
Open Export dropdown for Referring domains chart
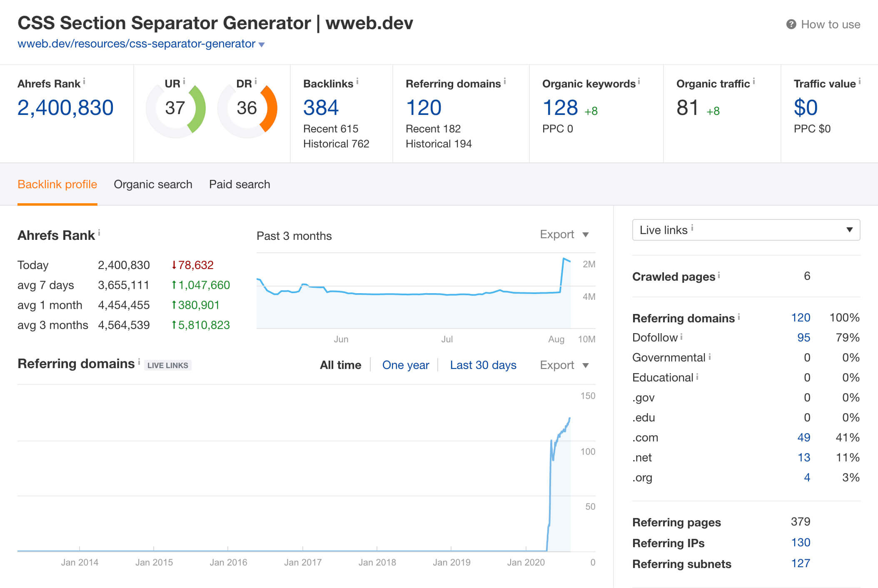(x=564, y=365)
